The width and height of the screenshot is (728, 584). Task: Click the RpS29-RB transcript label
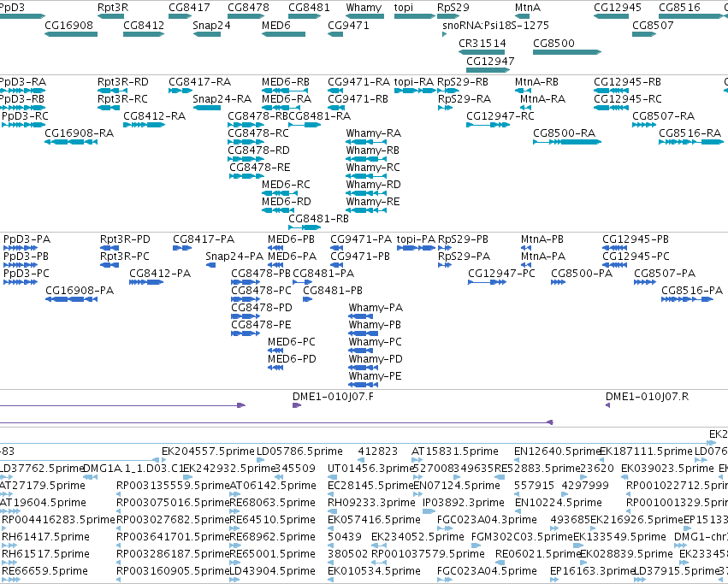click(463, 82)
